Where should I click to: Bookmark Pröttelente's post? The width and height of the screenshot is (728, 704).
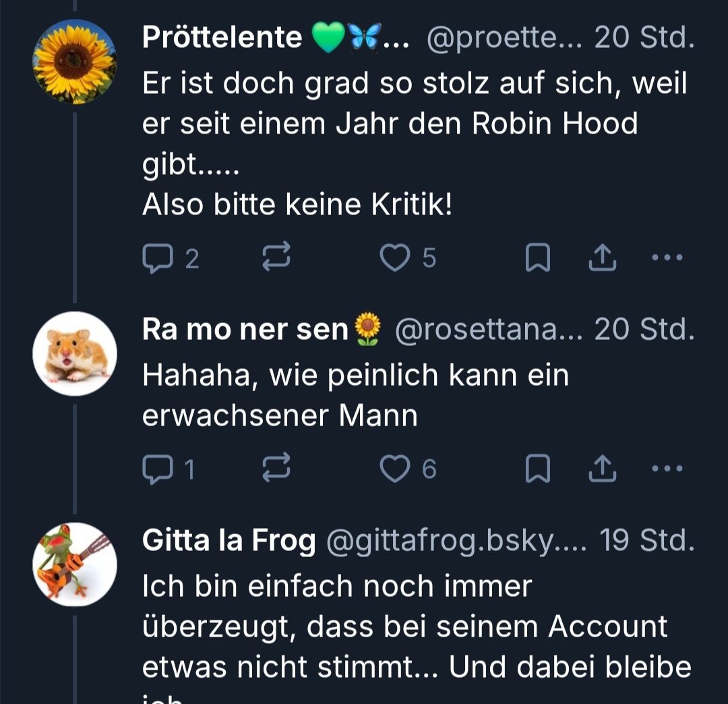(x=537, y=258)
